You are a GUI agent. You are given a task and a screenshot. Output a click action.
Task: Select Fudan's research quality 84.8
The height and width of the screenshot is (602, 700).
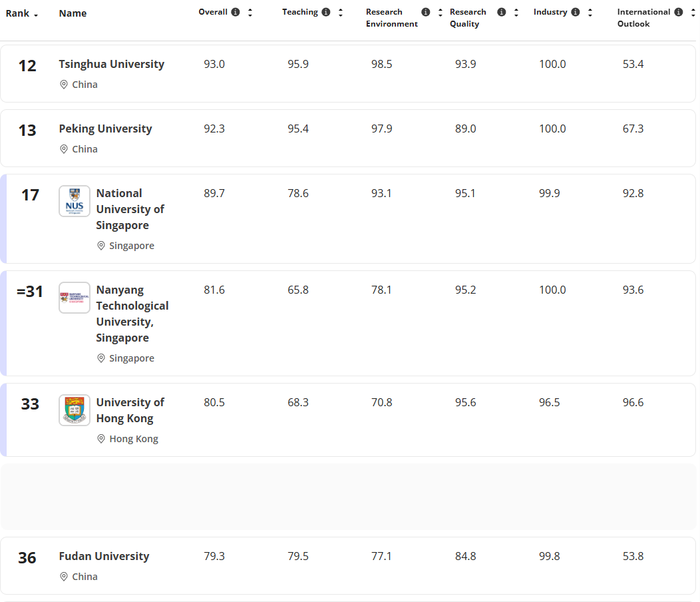[466, 556]
